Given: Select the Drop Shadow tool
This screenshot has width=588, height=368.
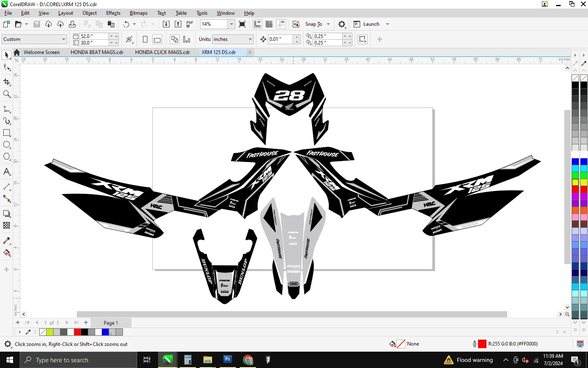Looking at the screenshot, I should tap(7, 213).
